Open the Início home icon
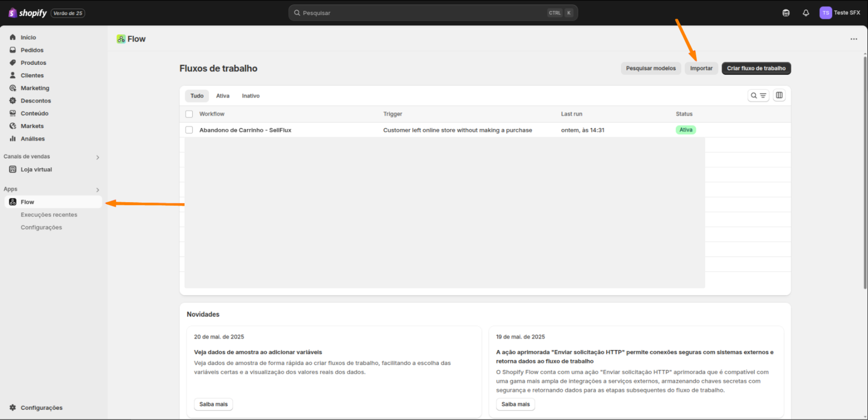The image size is (868, 420). click(13, 37)
